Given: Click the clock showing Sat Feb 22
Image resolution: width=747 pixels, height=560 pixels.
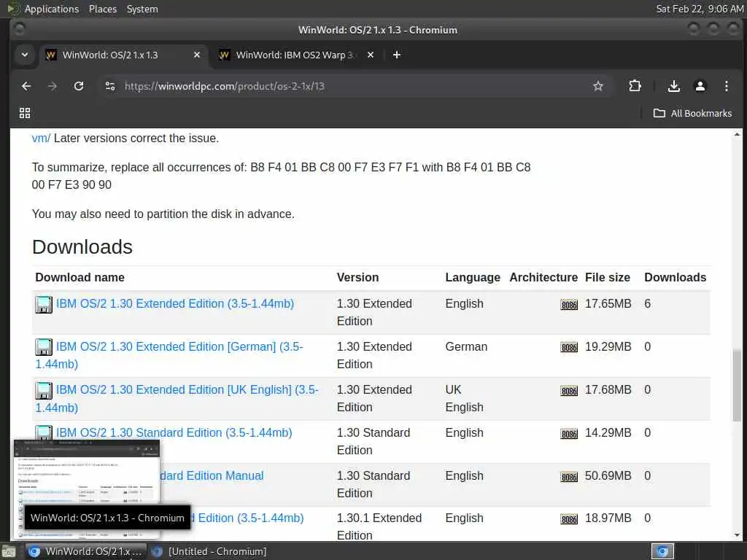Looking at the screenshot, I should (700, 9).
